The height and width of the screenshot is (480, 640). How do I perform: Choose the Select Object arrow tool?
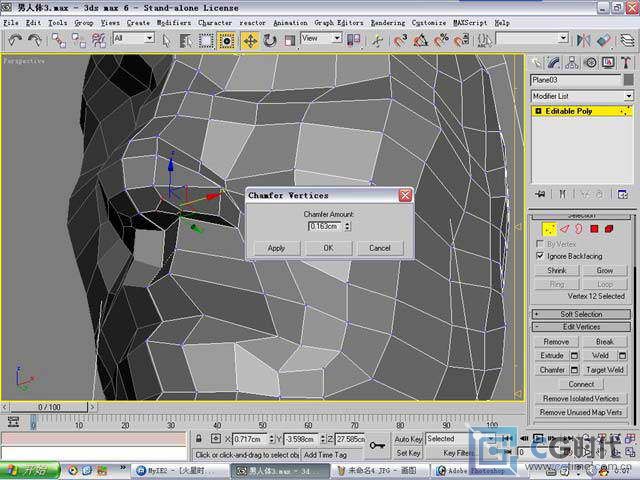pyautogui.click(x=166, y=40)
